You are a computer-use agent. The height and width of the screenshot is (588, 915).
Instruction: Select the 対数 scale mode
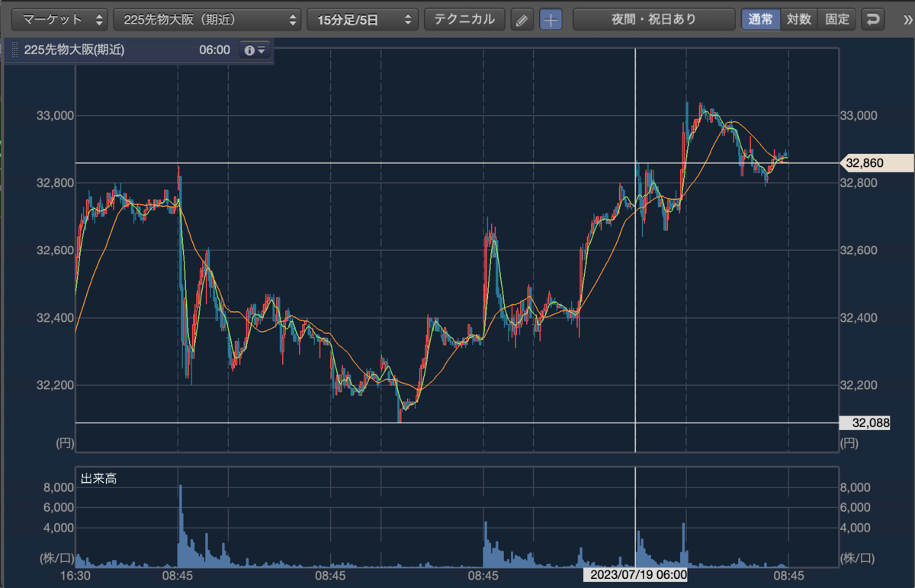798,19
